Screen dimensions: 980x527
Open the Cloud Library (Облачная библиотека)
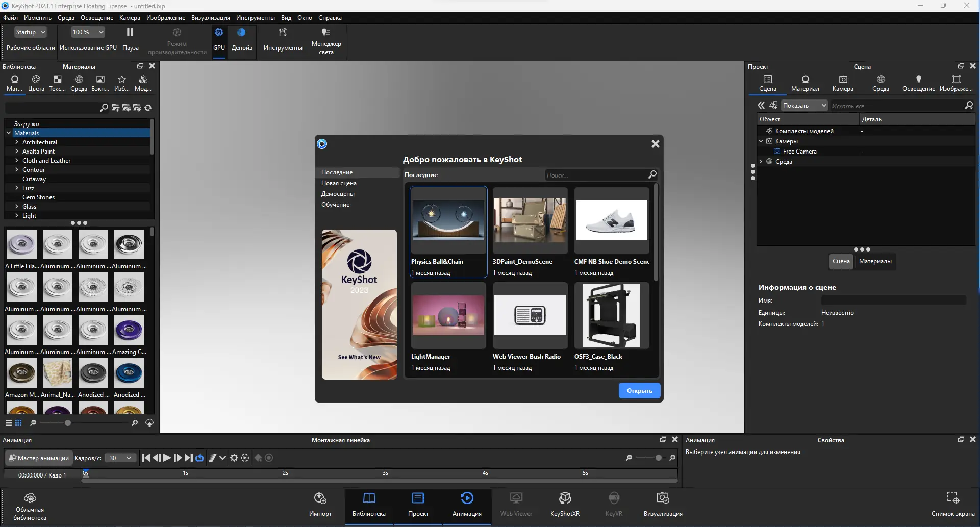pos(30,498)
